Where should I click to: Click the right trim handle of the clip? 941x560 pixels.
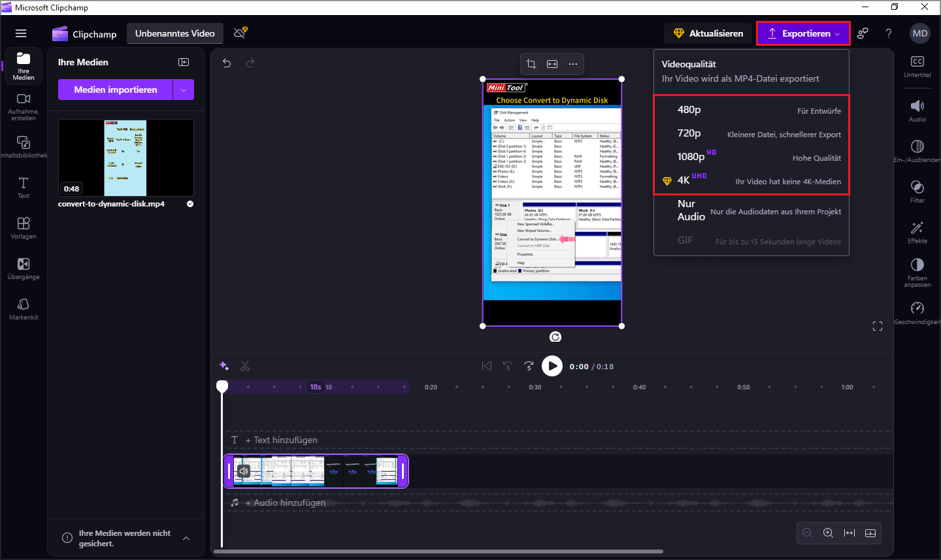coord(403,471)
